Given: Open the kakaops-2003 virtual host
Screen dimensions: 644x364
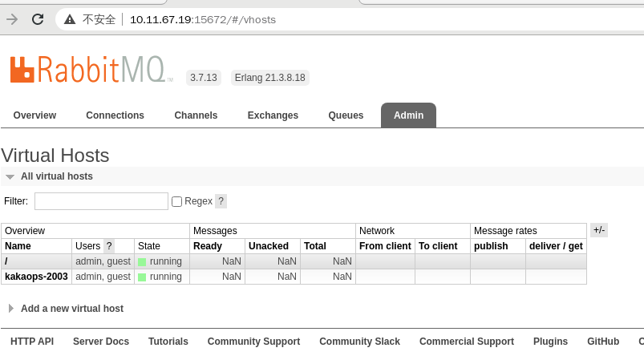Looking at the screenshot, I should tap(36, 277).
